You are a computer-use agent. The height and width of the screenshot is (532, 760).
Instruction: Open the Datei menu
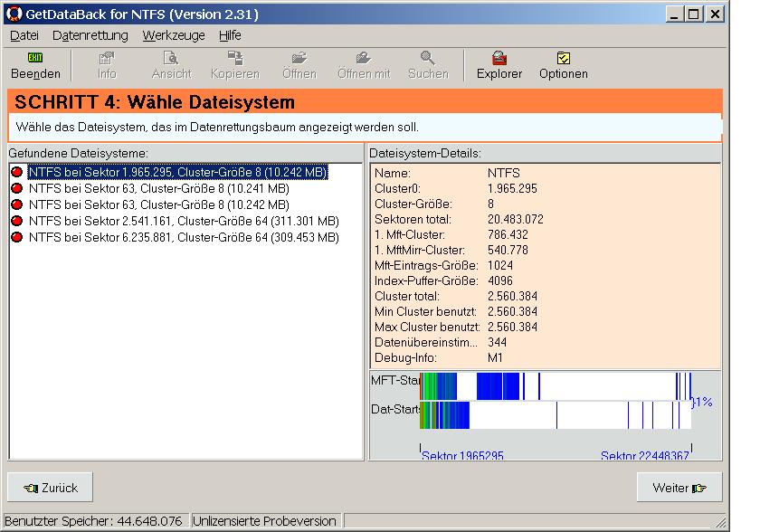[x=24, y=35]
